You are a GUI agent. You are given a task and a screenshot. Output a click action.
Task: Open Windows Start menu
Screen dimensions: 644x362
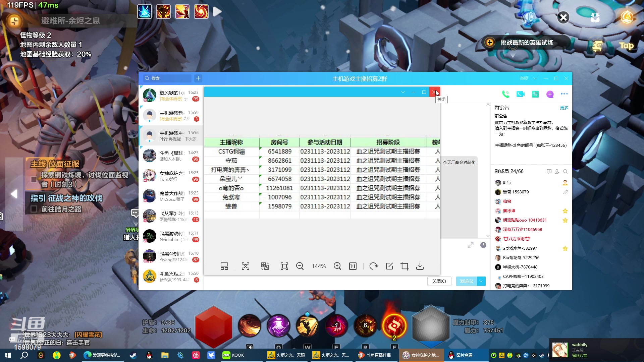tap(8, 355)
